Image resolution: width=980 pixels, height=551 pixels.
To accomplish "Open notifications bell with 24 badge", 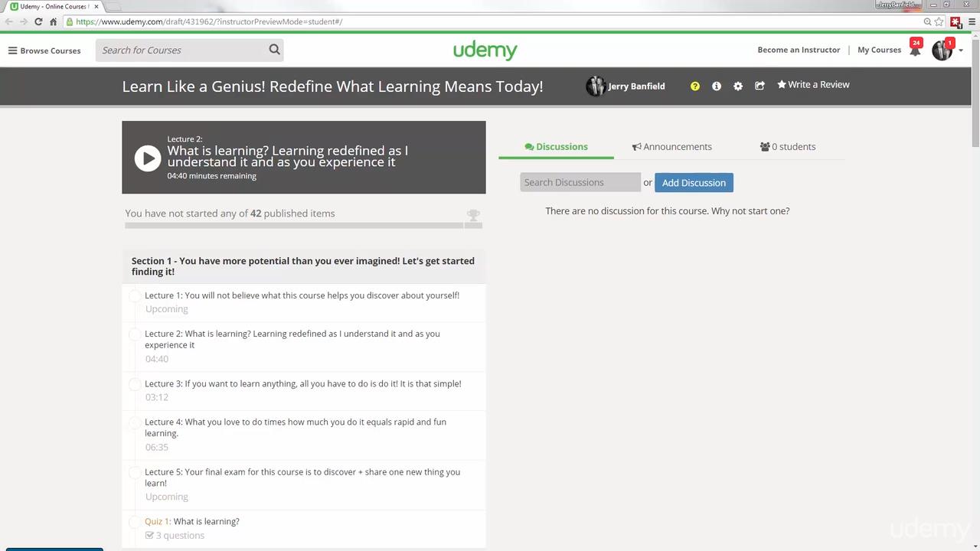I will coord(915,49).
